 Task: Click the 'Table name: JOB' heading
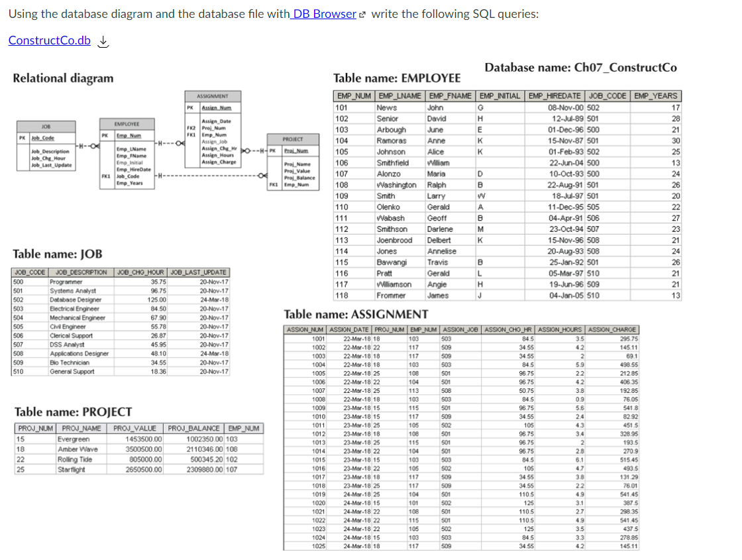tap(57, 254)
